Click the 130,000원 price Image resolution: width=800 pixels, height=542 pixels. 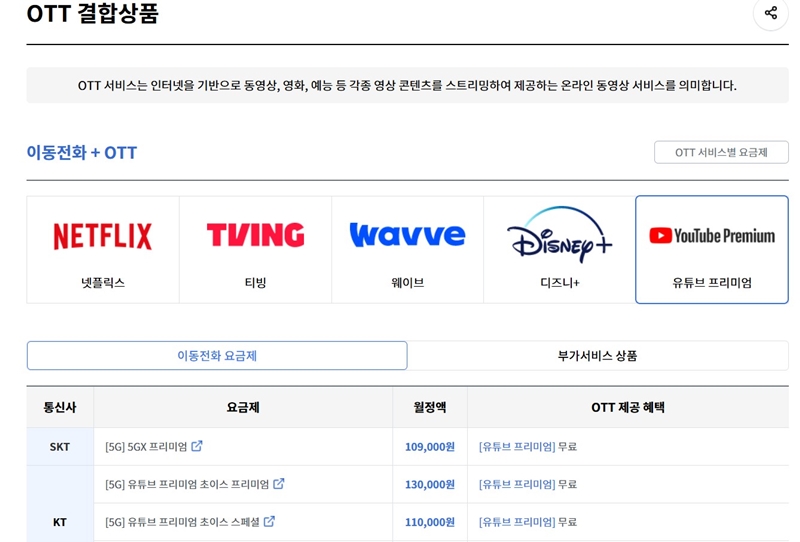(430, 484)
